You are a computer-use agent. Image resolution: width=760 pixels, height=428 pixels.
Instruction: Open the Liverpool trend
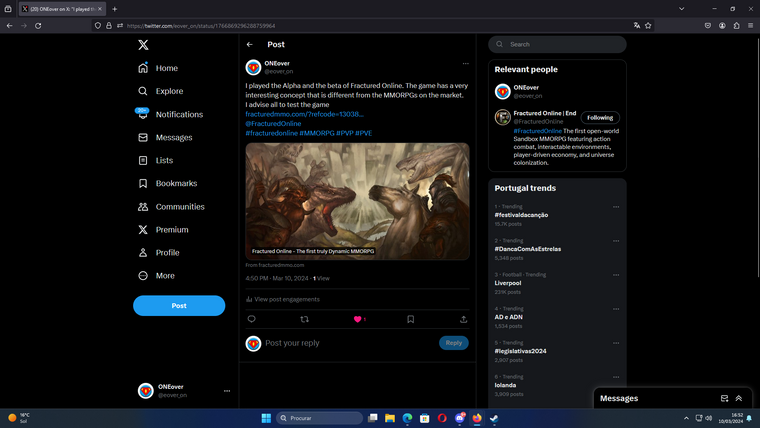[507, 283]
